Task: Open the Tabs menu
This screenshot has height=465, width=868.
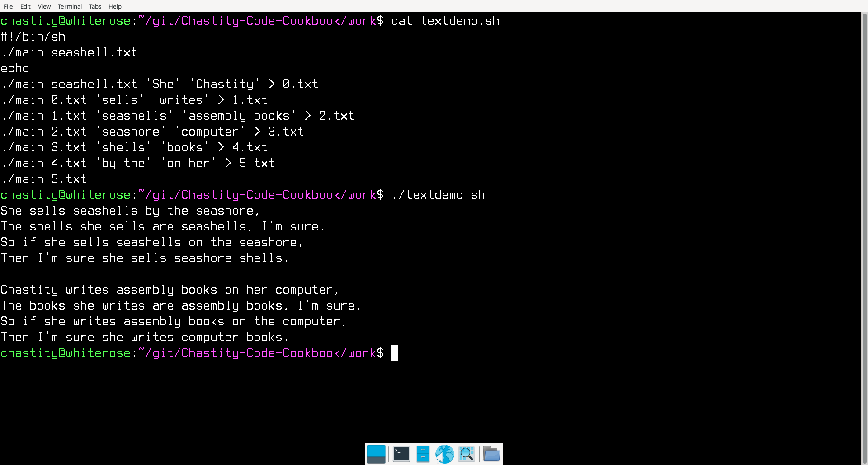Action: click(x=95, y=6)
